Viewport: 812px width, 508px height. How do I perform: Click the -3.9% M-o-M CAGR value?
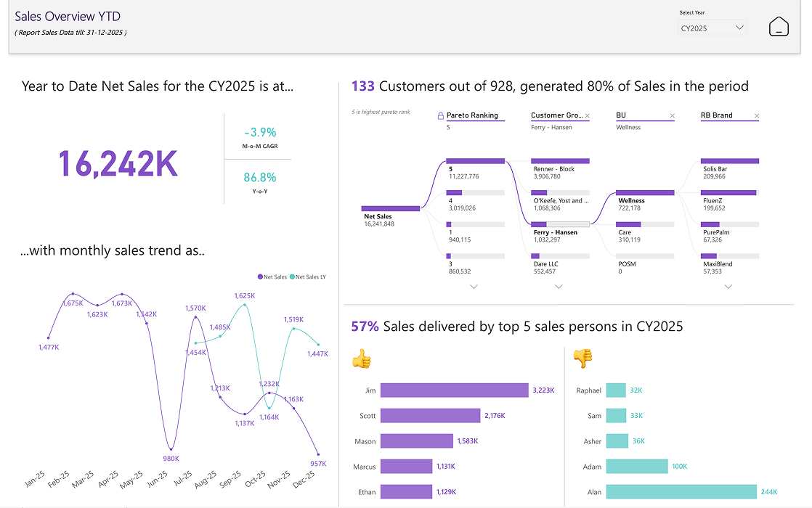click(260, 132)
